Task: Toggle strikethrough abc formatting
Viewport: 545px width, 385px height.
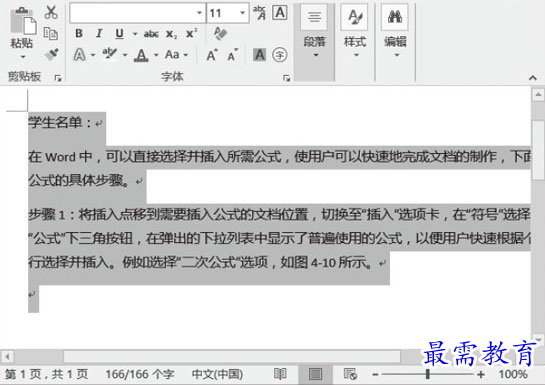Action: point(151,34)
